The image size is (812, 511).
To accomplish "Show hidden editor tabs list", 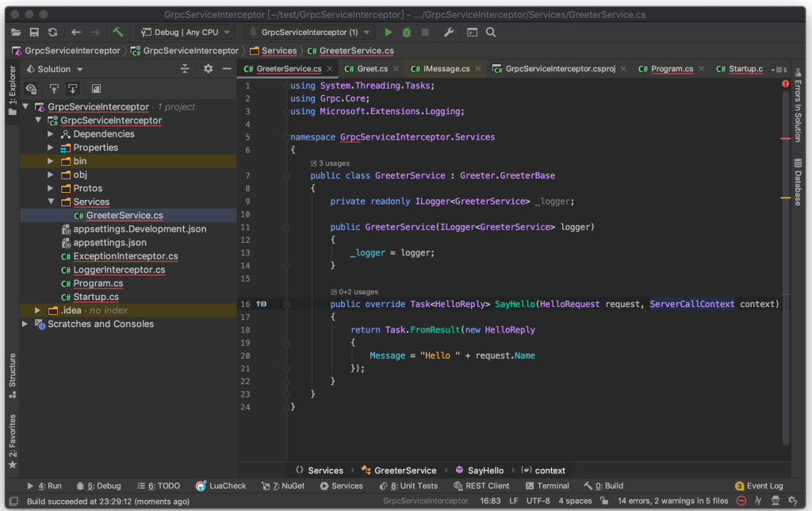I will tap(779, 70).
